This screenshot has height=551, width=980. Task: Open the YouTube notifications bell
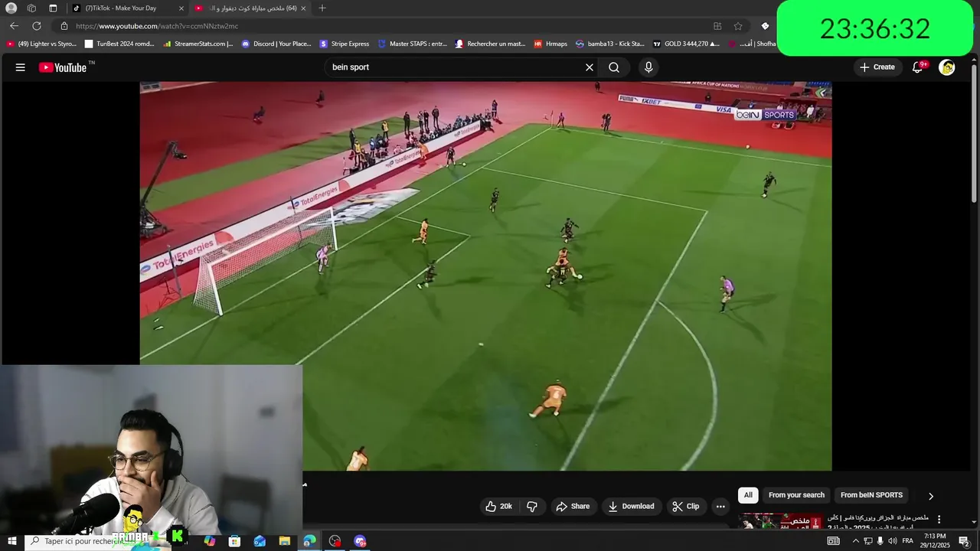pyautogui.click(x=918, y=67)
